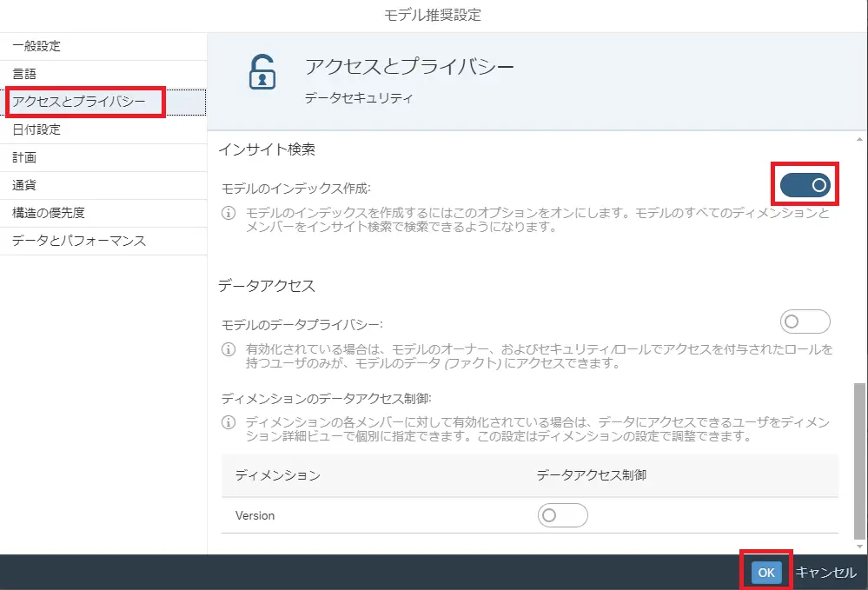Enable data access control for Version
The width and height of the screenshot is (868, 590).
[x=562, y=515]
